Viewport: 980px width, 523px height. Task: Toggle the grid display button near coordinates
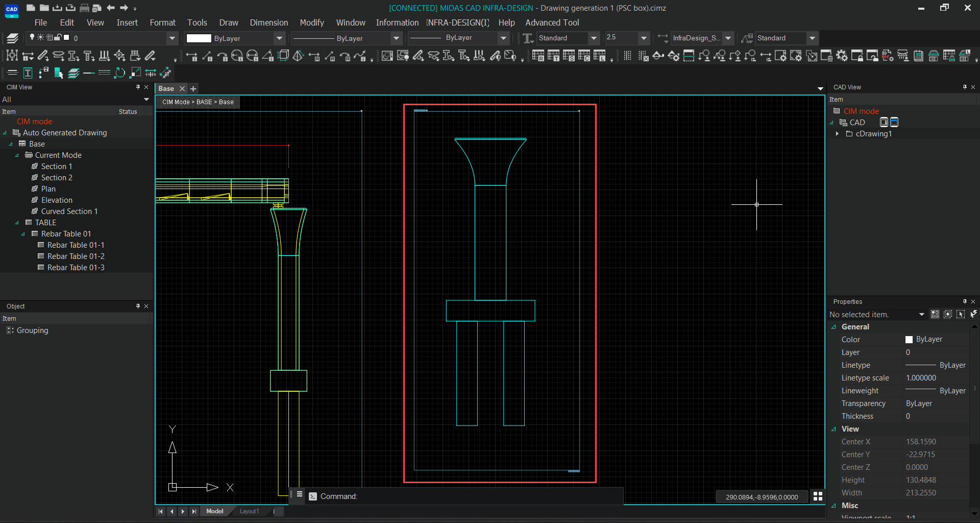click(818, 496)
